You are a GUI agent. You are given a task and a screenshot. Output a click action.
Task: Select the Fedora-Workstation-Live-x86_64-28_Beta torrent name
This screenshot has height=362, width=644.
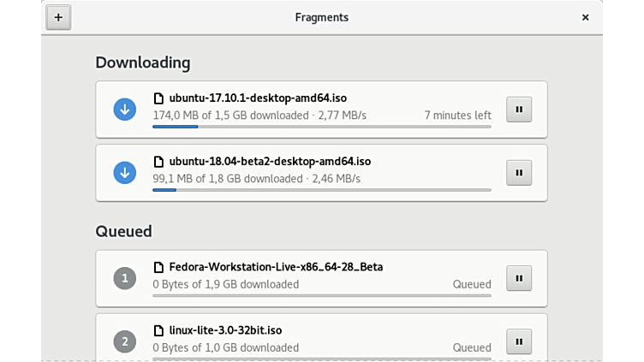pos(276,267)
